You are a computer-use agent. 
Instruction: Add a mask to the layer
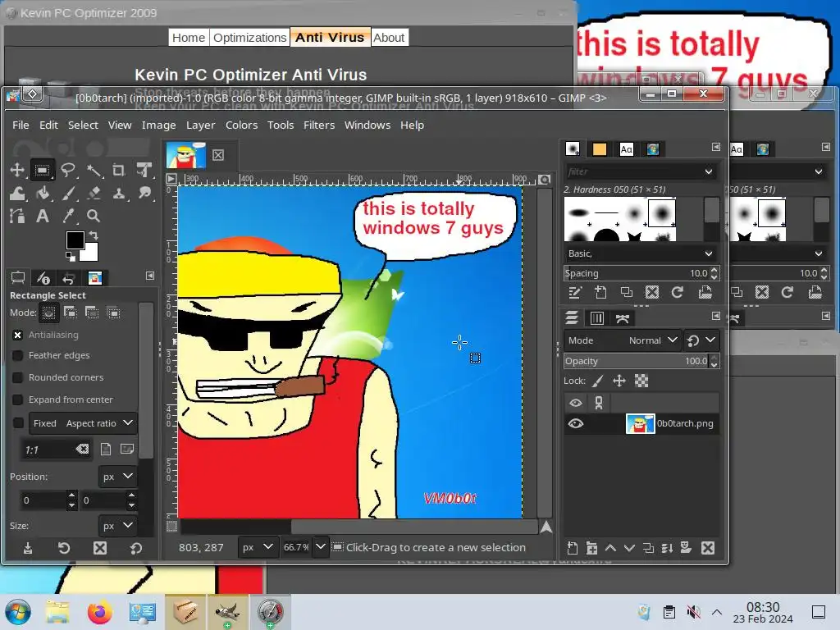click(x=686, y=547)
